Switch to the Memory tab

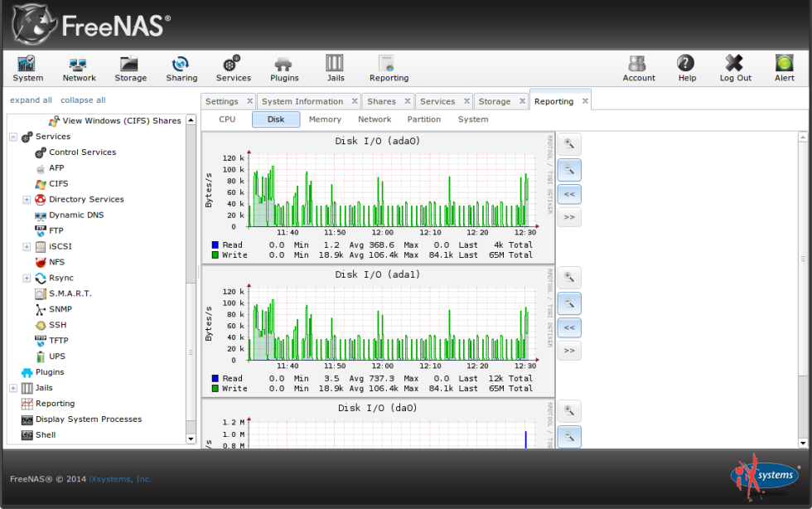point(324,119)
